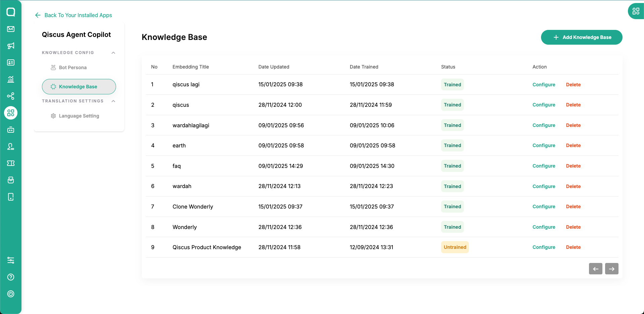The height and width of the screenshot is (314, 644).
Task: Click the Qiscus Agent Copilot heading
Action: [x=76, y=35]
